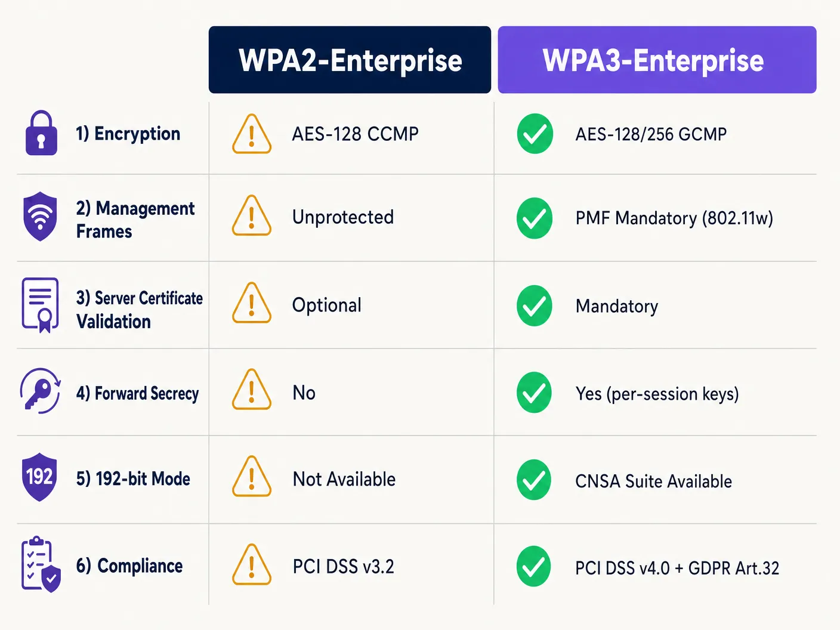Click warning triangle beside AES-128 CCMP

click(252, 134)
